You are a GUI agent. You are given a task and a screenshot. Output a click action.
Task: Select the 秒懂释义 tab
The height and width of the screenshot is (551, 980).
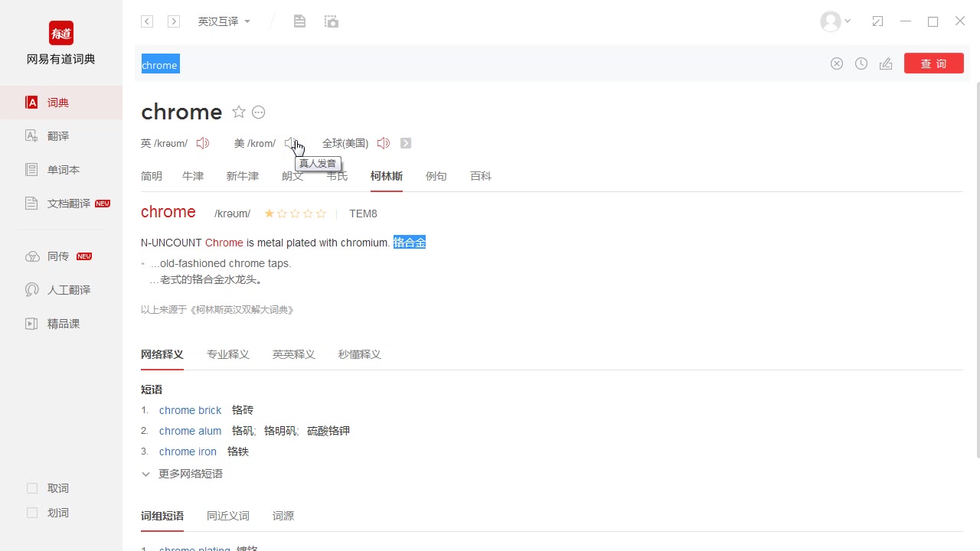click(x=360, y=354)
